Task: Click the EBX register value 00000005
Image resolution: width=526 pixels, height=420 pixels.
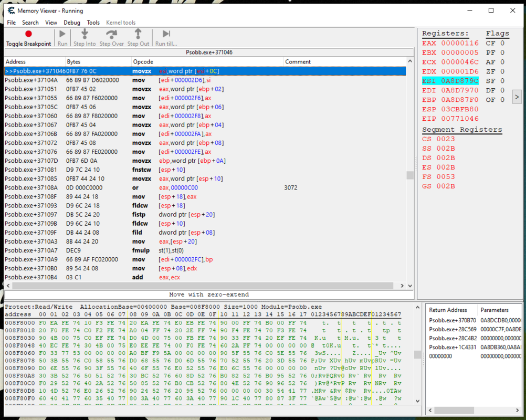Action: click(460, 52)
